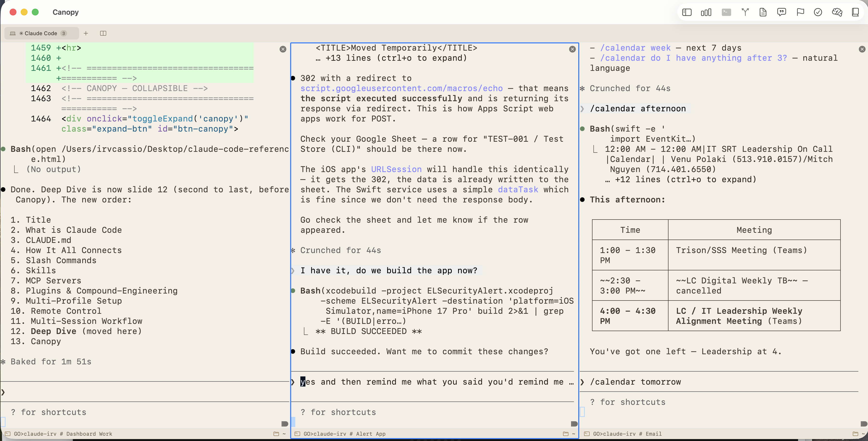Viewport: 868px width, 441px height.
Task: Click 'GO>claude-irv # Email' status label
Action: 627,434
